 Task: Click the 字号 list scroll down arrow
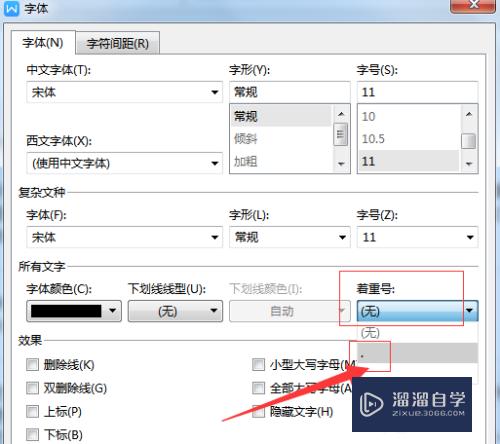point(469,164)
